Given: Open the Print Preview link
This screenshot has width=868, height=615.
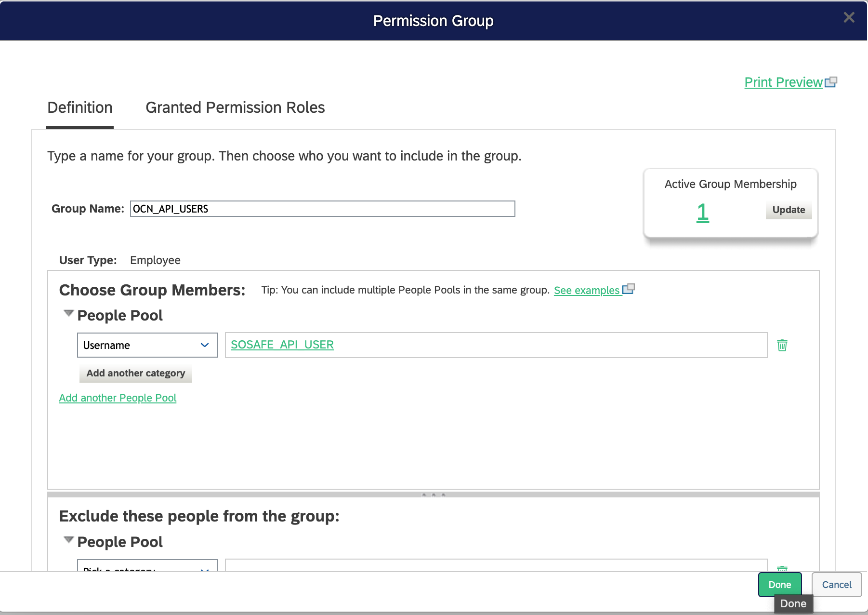Looking at the screenshot, I should click(783, 82).
